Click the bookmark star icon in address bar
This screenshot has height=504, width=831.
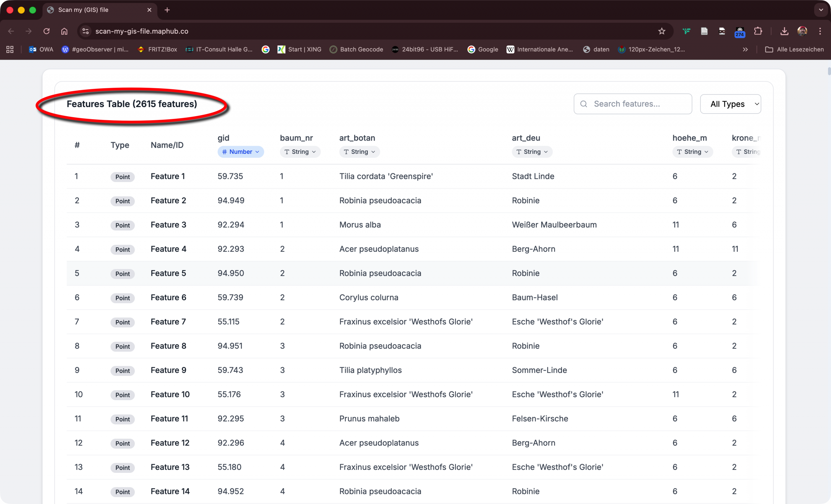tap(661, 31)
